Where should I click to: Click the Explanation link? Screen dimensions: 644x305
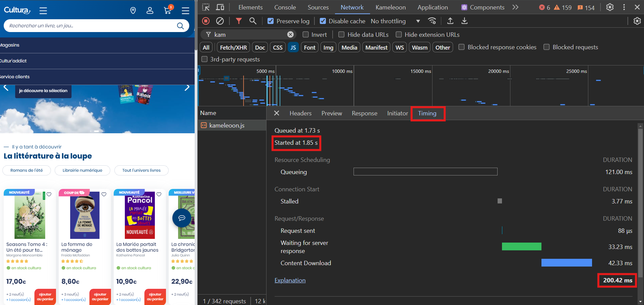pos(290,280)
